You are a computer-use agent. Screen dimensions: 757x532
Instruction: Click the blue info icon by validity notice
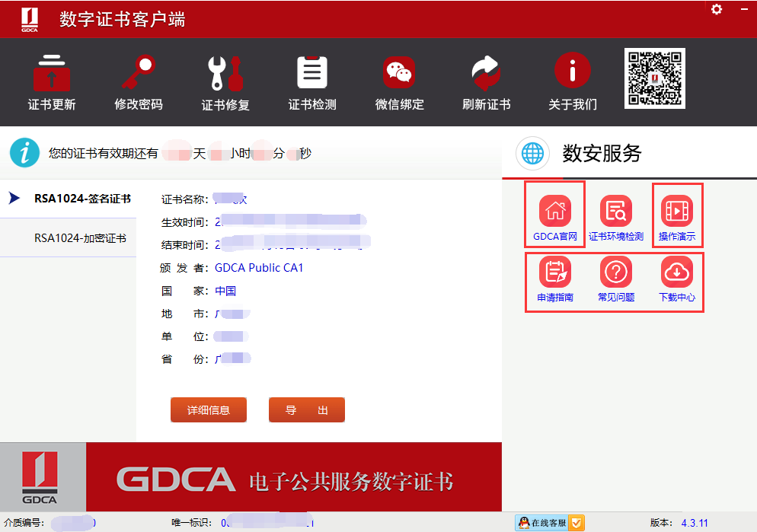pyautogui.click(x=24, y=153)
